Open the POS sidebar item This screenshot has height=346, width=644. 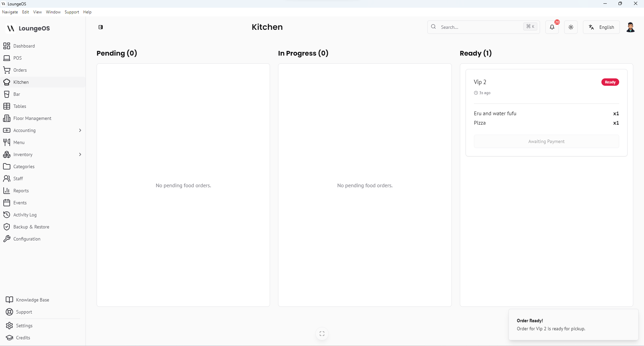coord(17,58)
